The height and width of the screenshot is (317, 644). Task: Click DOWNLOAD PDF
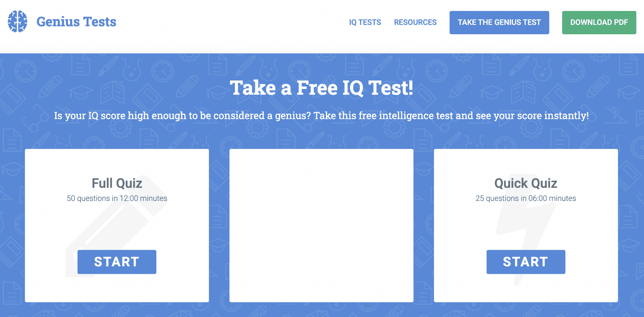(x=599, y=22)
